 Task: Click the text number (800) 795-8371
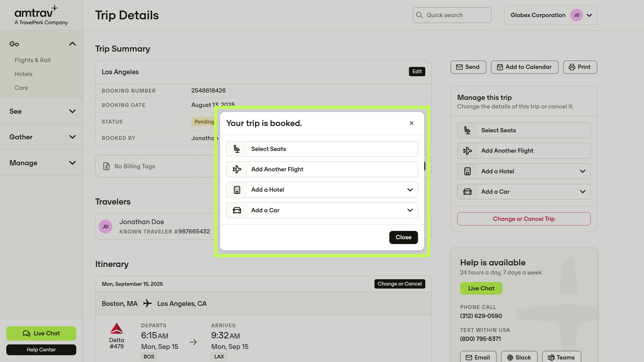pyautogui.click(x=480, y=339)
